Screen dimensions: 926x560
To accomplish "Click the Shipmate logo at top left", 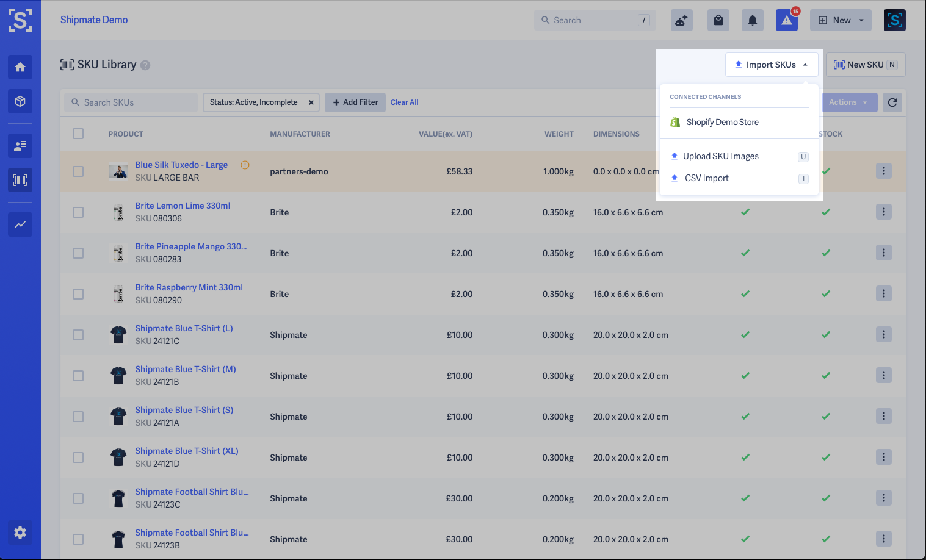I will point(20,20).
